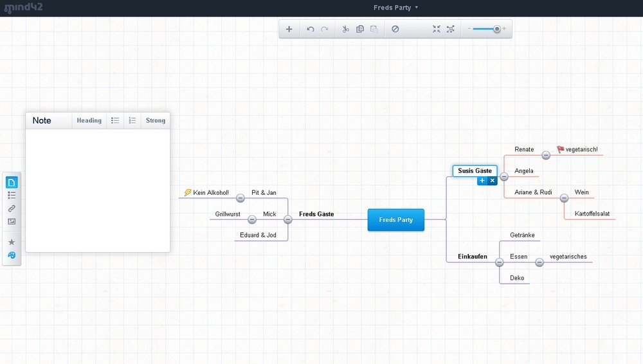Viewport: 643px width, 364px height.
Task: Select the central Freds Party node
Action: 395,220
